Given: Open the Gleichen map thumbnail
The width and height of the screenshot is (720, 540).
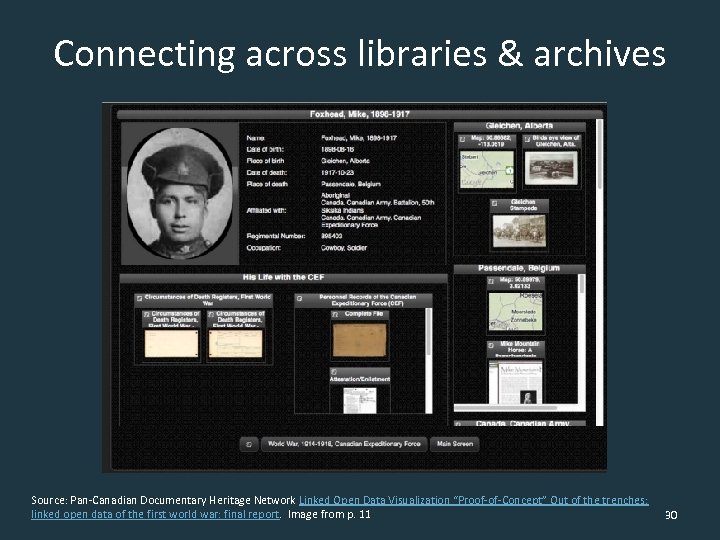Looking at the screenshot, I should pyautogui.click(x=487, y=170).
